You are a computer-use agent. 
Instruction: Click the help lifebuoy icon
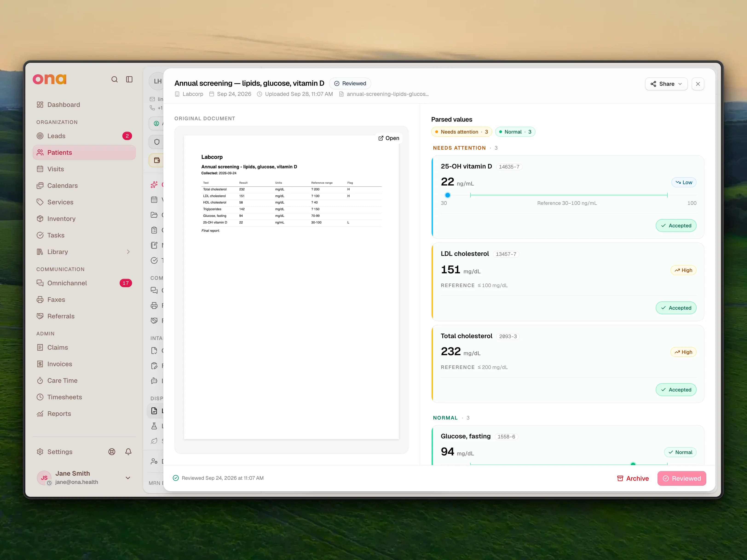(x=112, y=452)
